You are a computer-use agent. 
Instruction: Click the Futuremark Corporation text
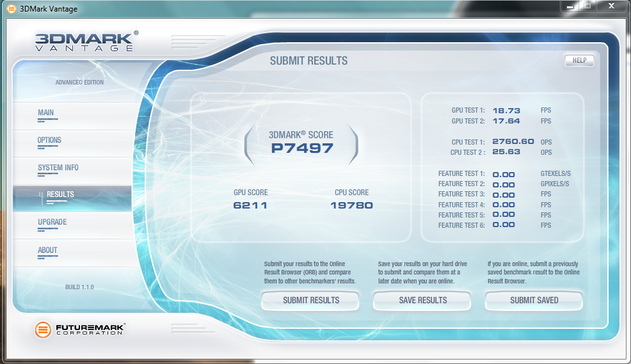90,330
